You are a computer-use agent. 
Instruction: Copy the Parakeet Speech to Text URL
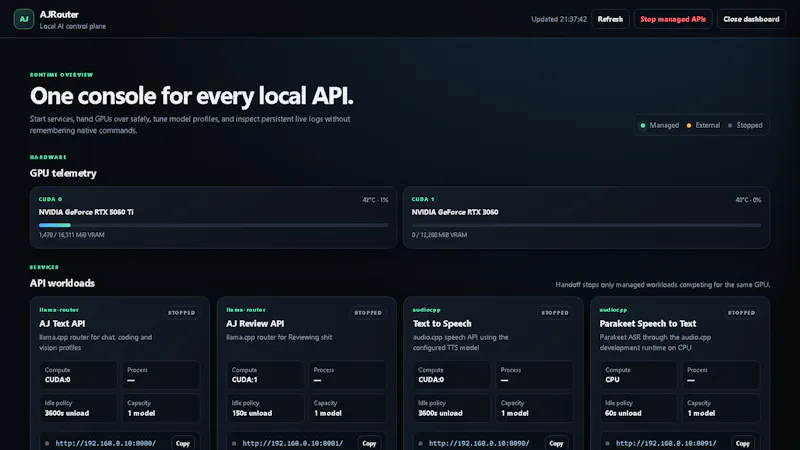[743, 443]
